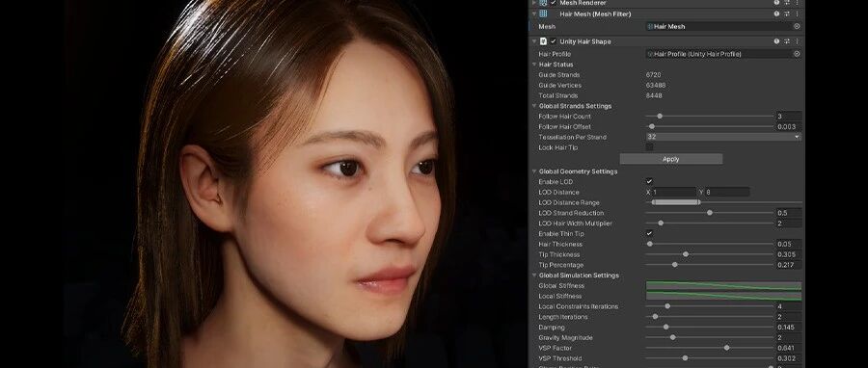This screenshot has width=868, height=368.
Task: Open help for Hair Mesh (Mesh Filter)
Action: click(776, 13)
